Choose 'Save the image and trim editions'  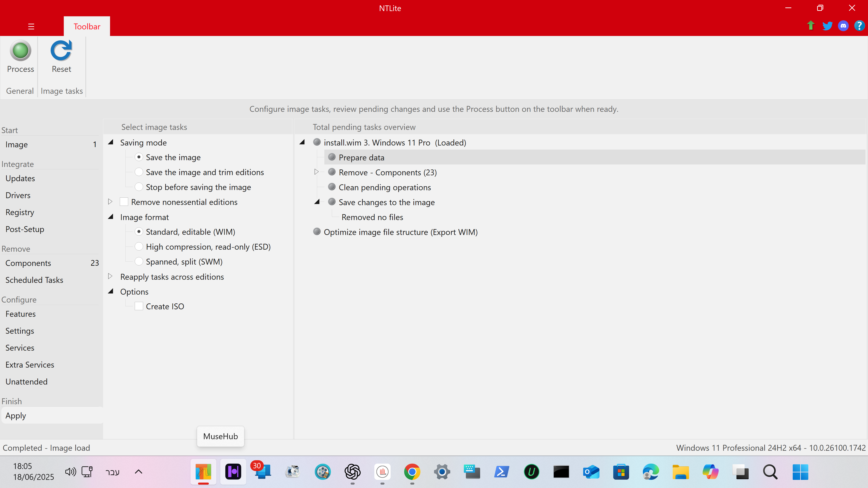point(139,172)
